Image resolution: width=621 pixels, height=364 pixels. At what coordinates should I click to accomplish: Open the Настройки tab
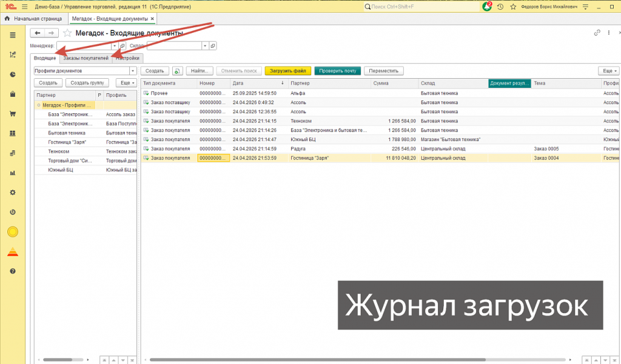pos(127,58)
